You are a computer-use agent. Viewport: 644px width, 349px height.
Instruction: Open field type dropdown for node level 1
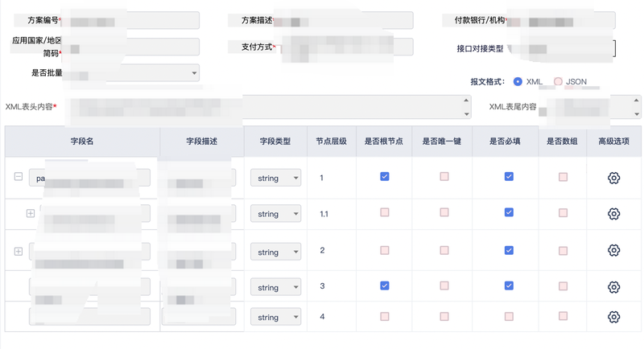(x=275, y=178)
